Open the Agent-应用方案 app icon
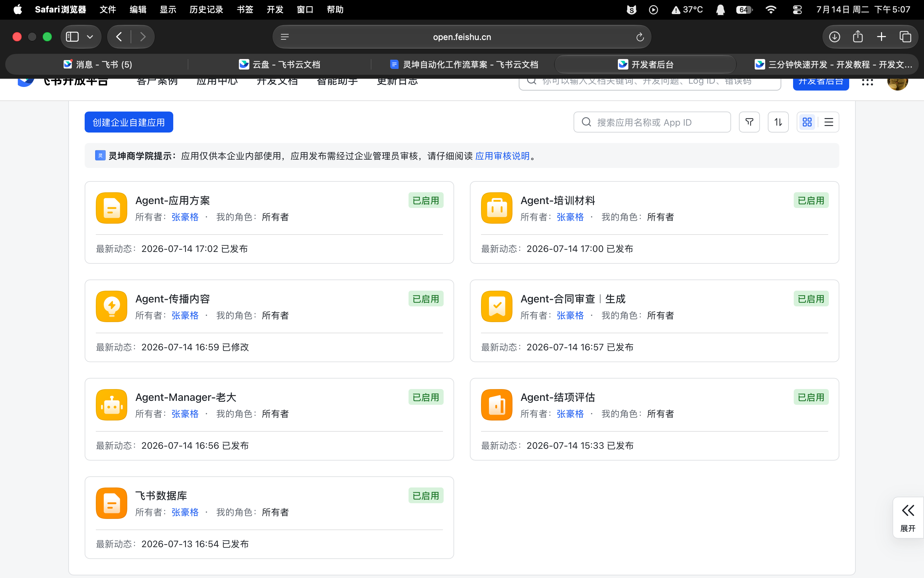 [x=111, y=208]
